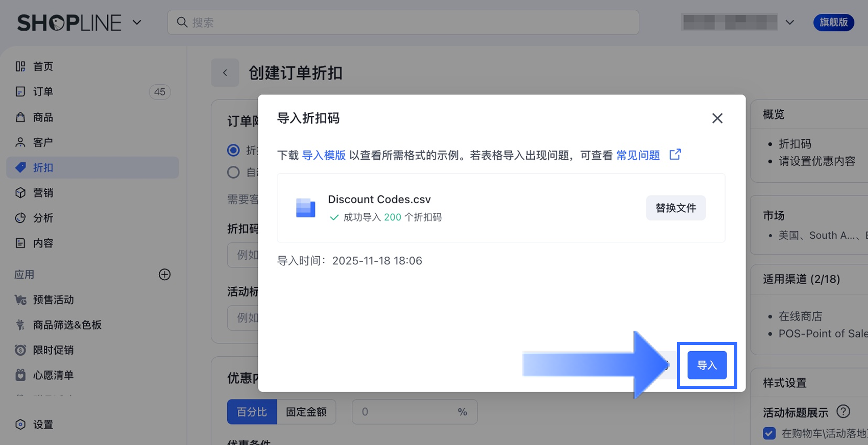This screenshot has width=868, height=445.
Task: Close the 导入折扣码 dialog
Action: (717, 118)
